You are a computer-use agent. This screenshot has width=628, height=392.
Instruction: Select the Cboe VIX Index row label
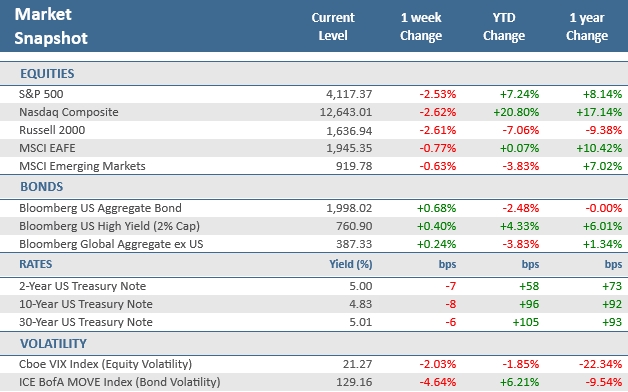105,364
